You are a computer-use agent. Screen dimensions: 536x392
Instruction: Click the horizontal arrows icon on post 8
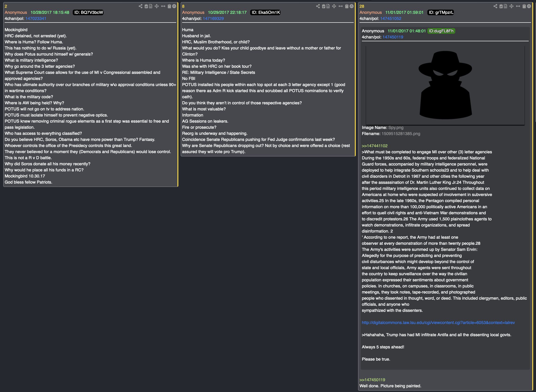(x=341, y=6)
